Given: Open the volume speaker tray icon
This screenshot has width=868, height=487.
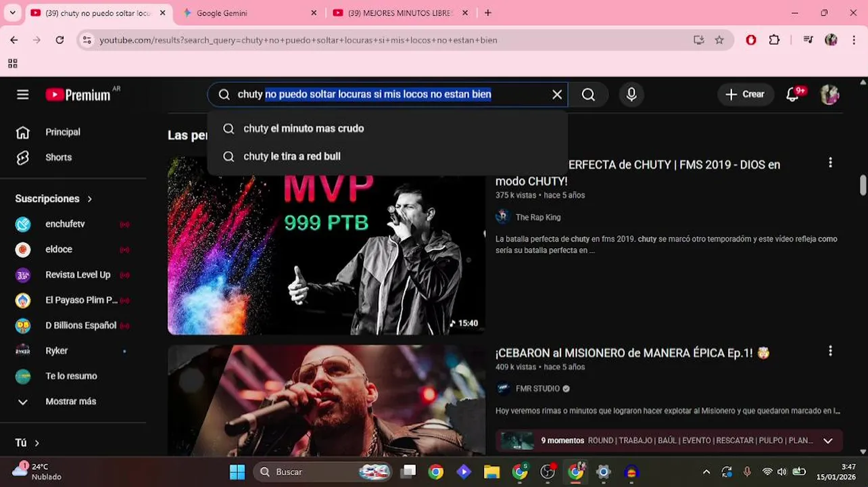Looking at the screenshot, I should click(782, 472).
